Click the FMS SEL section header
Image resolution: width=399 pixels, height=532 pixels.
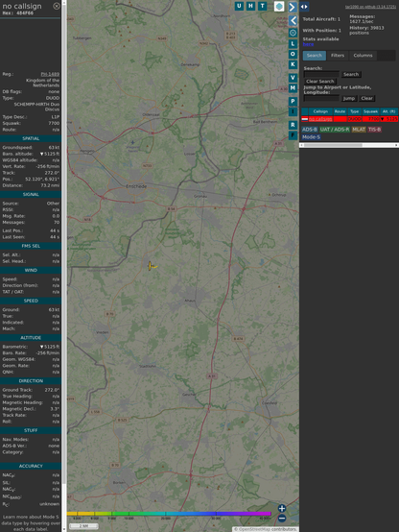(31, 246)
